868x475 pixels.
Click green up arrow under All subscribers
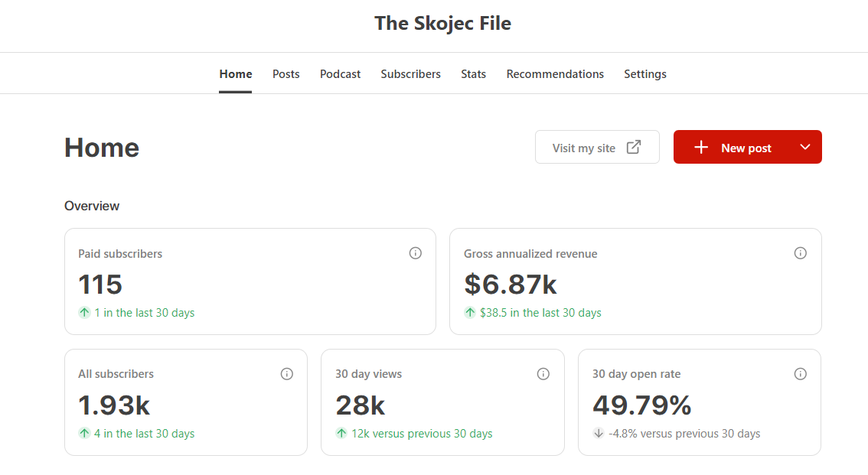tap(84, 433)
